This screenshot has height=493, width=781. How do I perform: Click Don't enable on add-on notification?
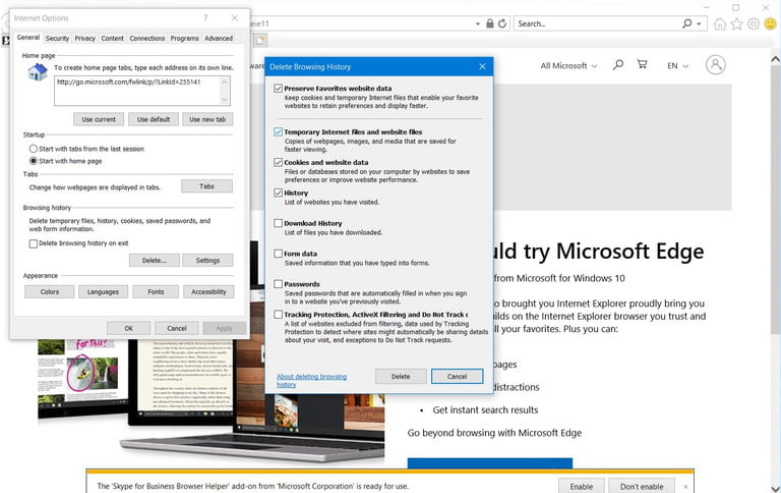(x=642, y=487)
